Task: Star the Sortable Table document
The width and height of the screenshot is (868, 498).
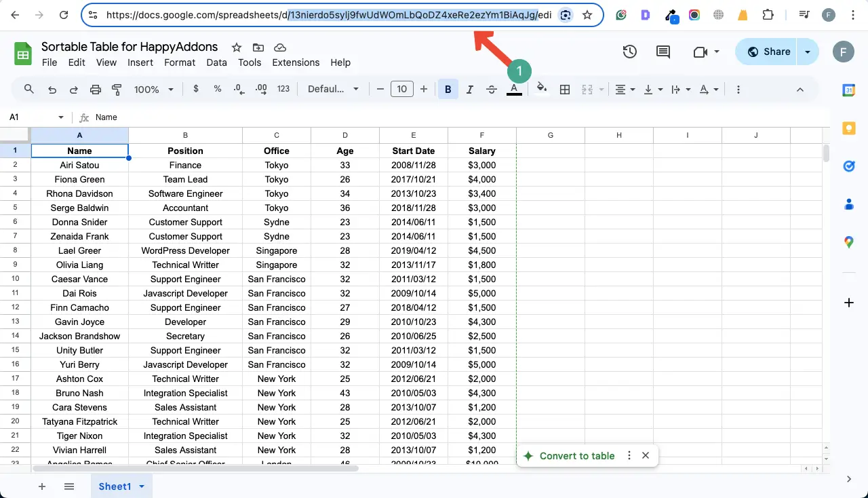Action: click(x=236, y=47)
